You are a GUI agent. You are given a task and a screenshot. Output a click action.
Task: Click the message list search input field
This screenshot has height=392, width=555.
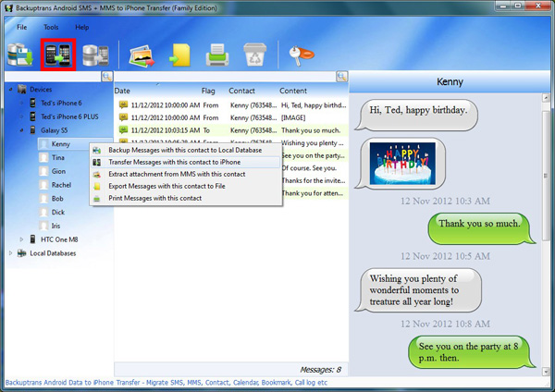(225, 77)
